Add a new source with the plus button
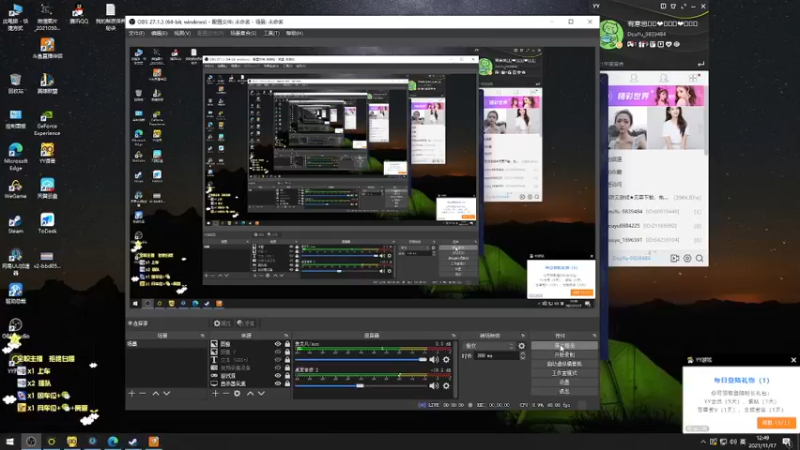Image resolution: width=800 pixels, height=450 pixels. coord(215,393)
